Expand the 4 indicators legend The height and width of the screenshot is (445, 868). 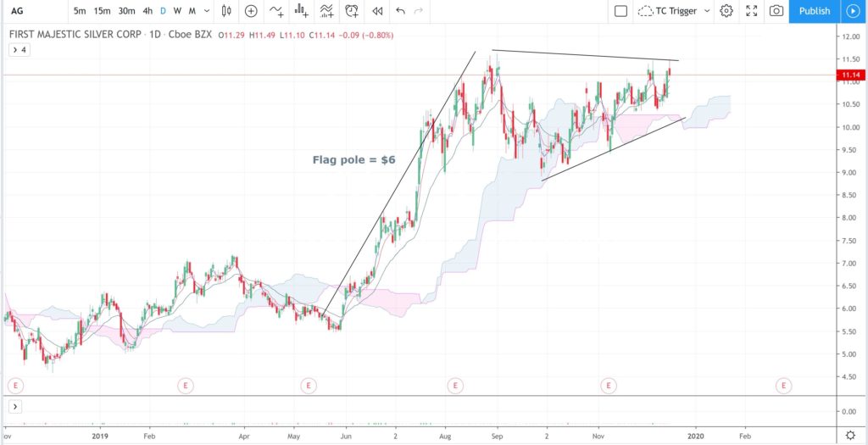pos(19,50)
